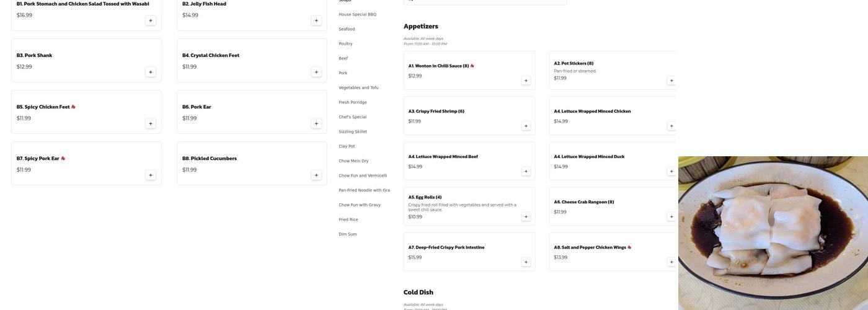The image size is (868, 310).
Task: Add B8 Pickled Cucumbers to cart
Action: pyautogui.click(x=316, y=175)
